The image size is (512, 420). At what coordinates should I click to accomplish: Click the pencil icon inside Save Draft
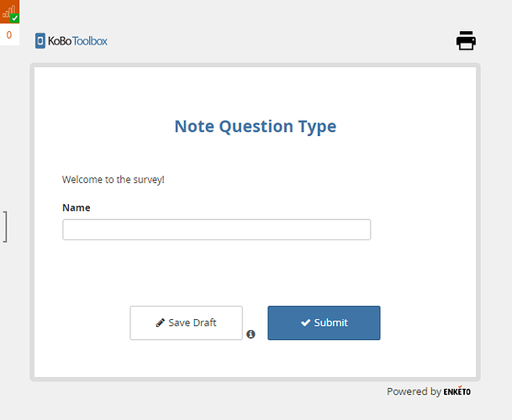160,323
